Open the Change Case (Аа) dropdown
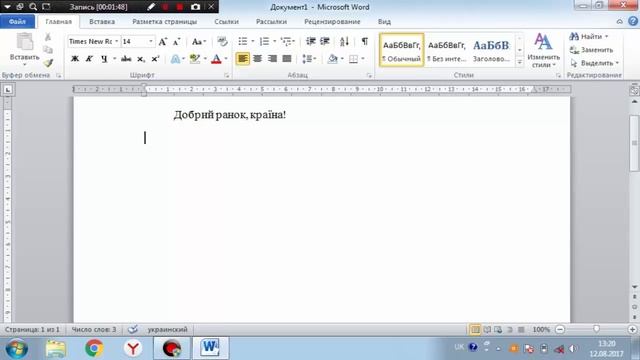 [199, 42]
